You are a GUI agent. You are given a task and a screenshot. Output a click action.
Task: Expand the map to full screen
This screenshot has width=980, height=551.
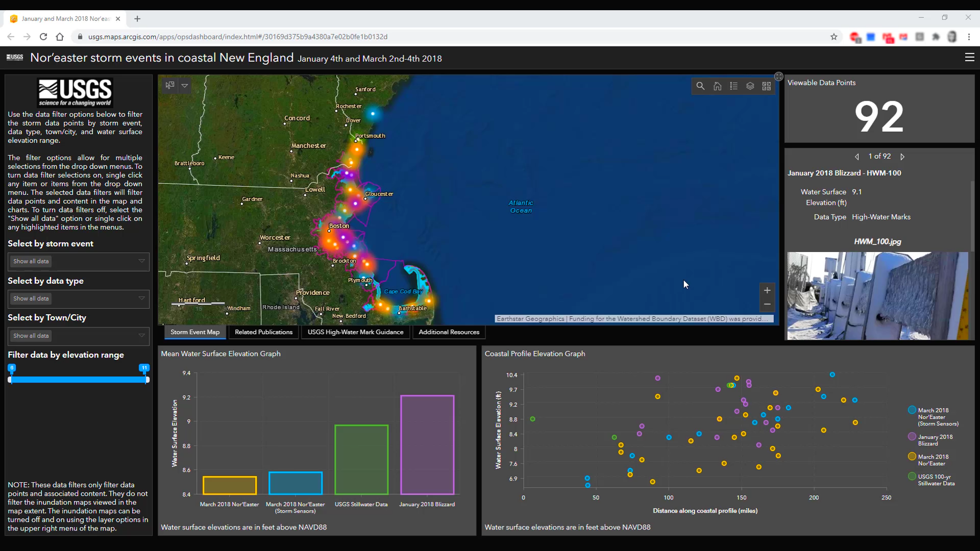click(778, 77)
